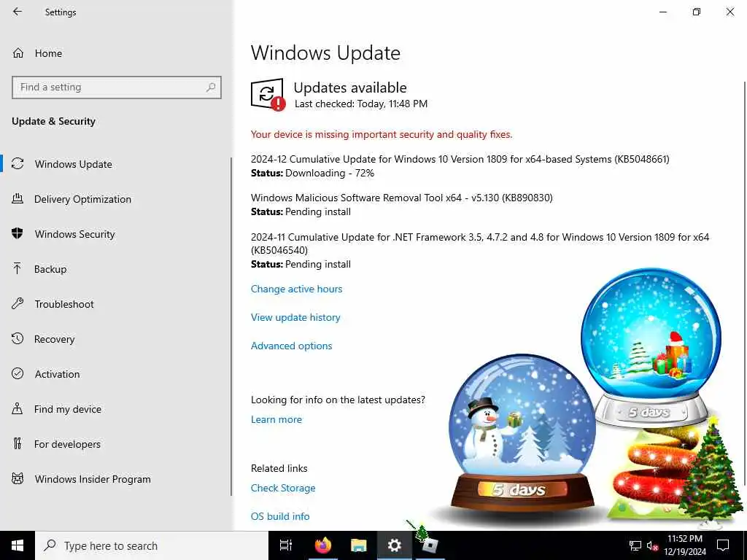
Task: Launch Firefox from the taskbar
Action: (323, 545)
